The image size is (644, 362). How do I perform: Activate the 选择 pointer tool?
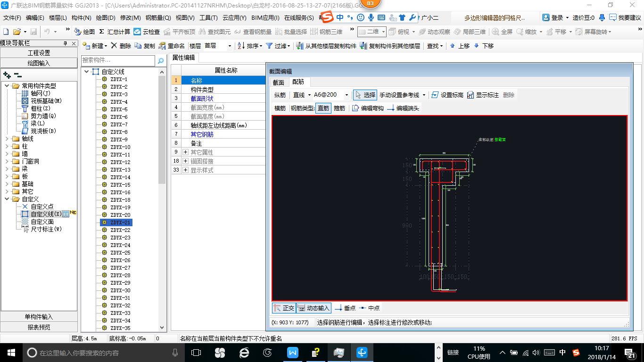click(365, 95)
